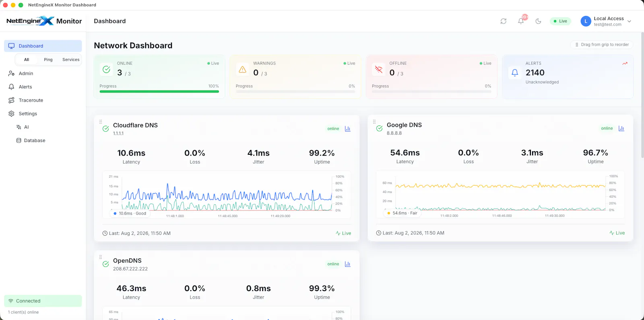Click Cloudflare DNS status check icon
The width and height of the screenshot is (644, 320).
coord(105,129)
